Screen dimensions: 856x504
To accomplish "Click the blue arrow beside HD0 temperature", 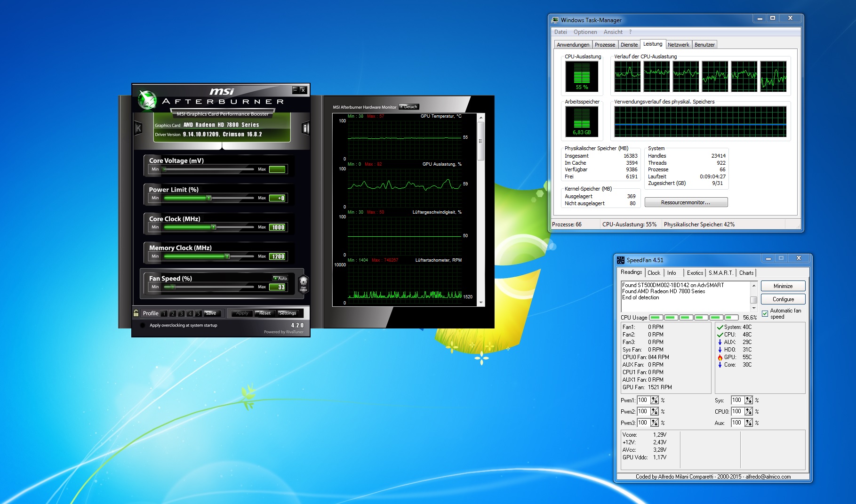I will pyautogui.click(x=720, y=350).
